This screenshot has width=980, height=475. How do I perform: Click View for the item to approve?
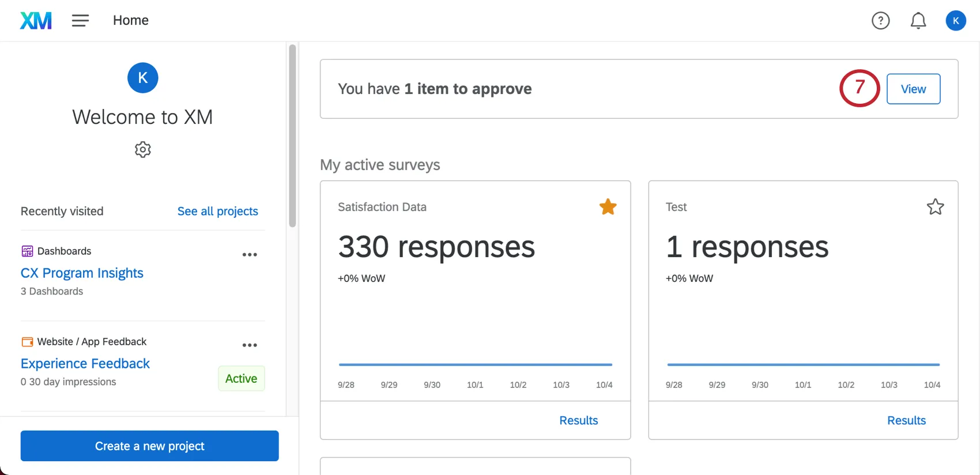tap(913, 89)
